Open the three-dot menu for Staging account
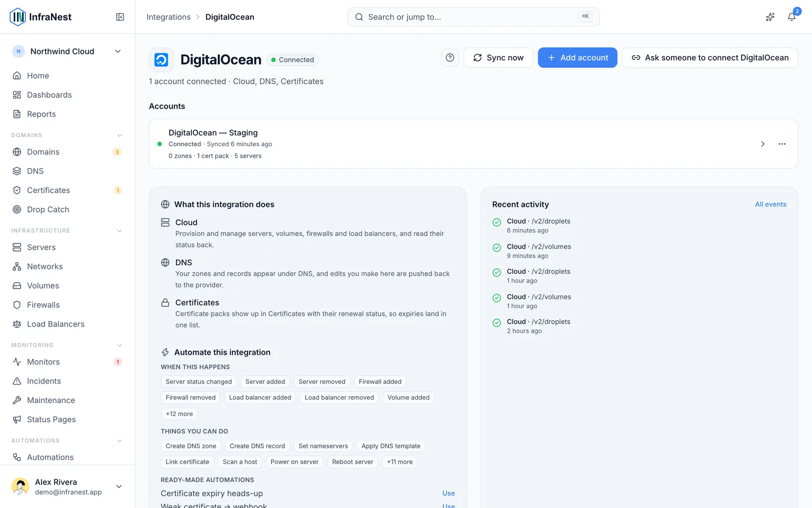Image resolution: width=812 pixels, height=508 pixels. tap(782, 144)
